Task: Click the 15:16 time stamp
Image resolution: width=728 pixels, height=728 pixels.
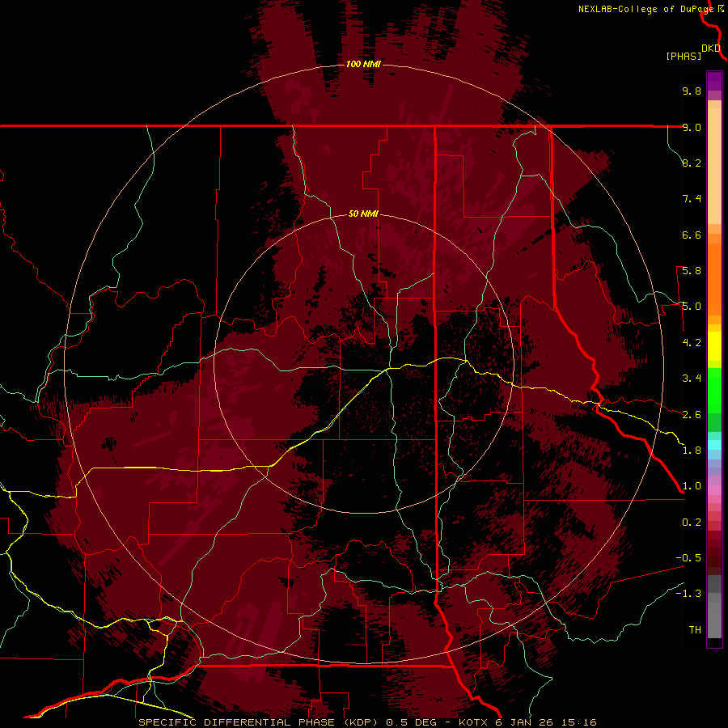Action: click(578, 722)
